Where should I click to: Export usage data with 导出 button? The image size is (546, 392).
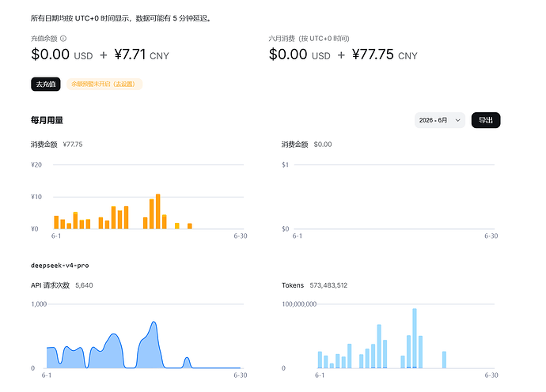[486, 120]
